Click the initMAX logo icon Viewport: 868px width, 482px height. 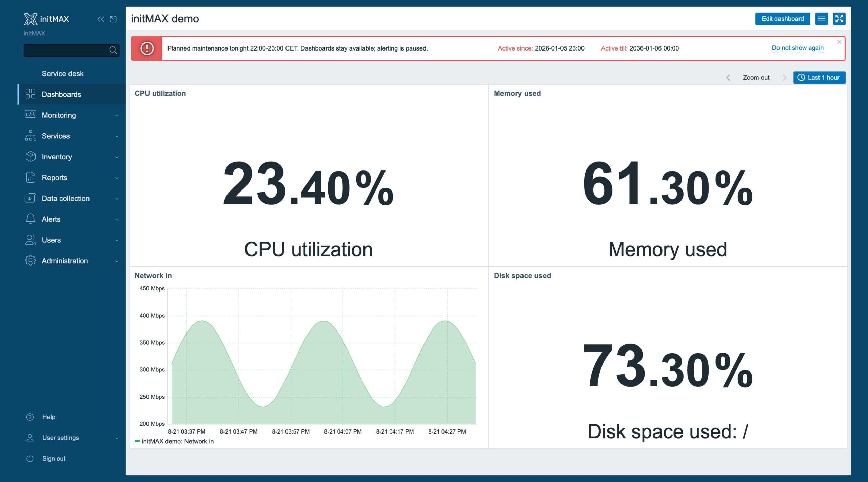pos(31,19)
